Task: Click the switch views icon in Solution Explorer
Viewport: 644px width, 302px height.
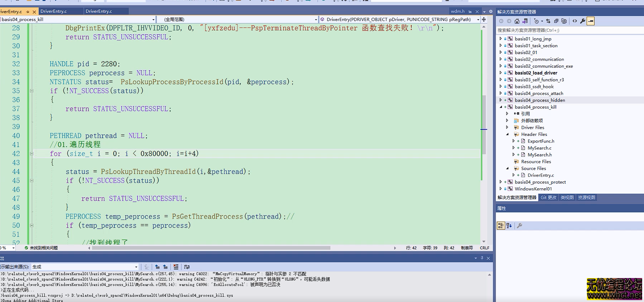Action: click(x=525, y=21)
